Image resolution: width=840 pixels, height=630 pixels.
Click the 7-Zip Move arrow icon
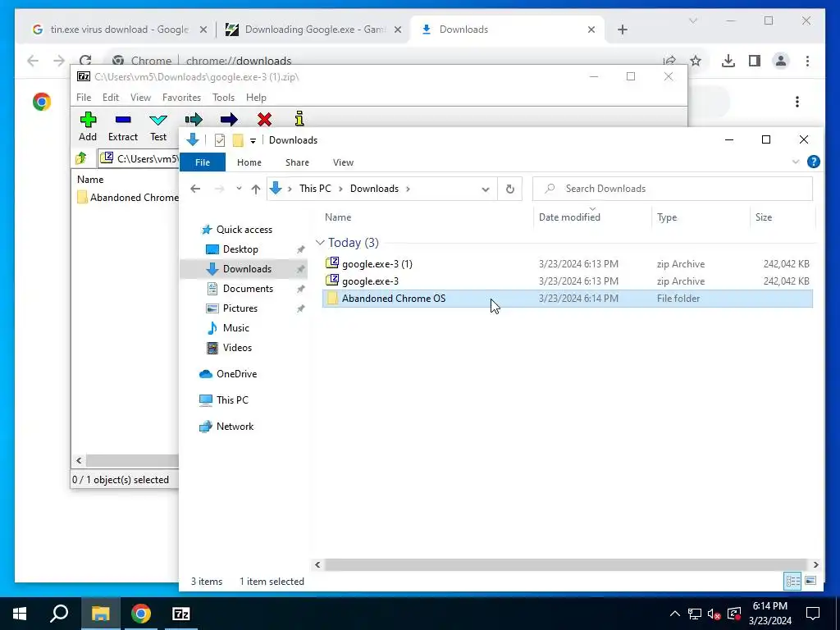pos(229,119)
